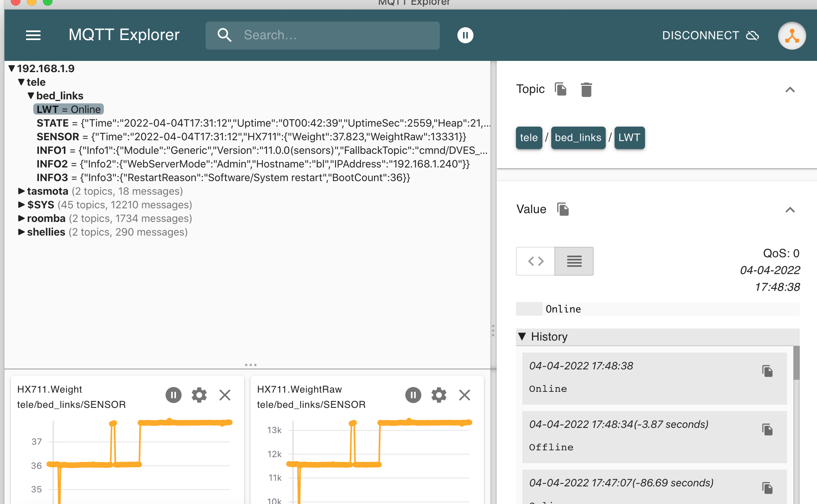Open the hamburger menu

click(x=33, y=35)
